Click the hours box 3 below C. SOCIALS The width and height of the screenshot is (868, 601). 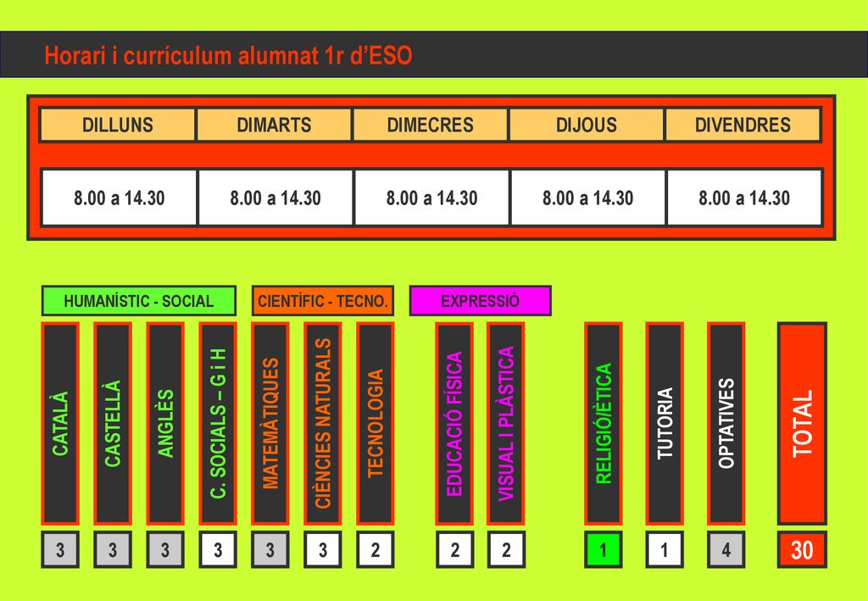click(218, 549)
